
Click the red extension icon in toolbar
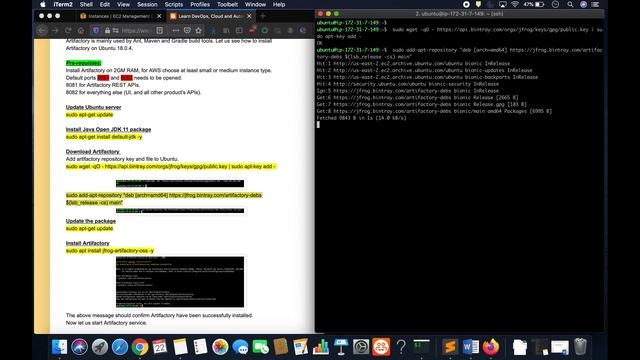[x=252, y=30]
